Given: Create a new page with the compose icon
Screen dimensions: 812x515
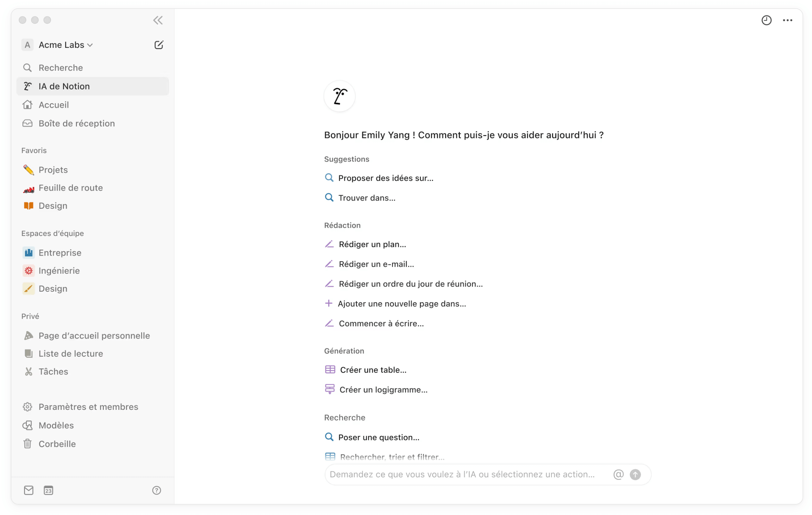Looking at the screenshot, I should [159, 45].
